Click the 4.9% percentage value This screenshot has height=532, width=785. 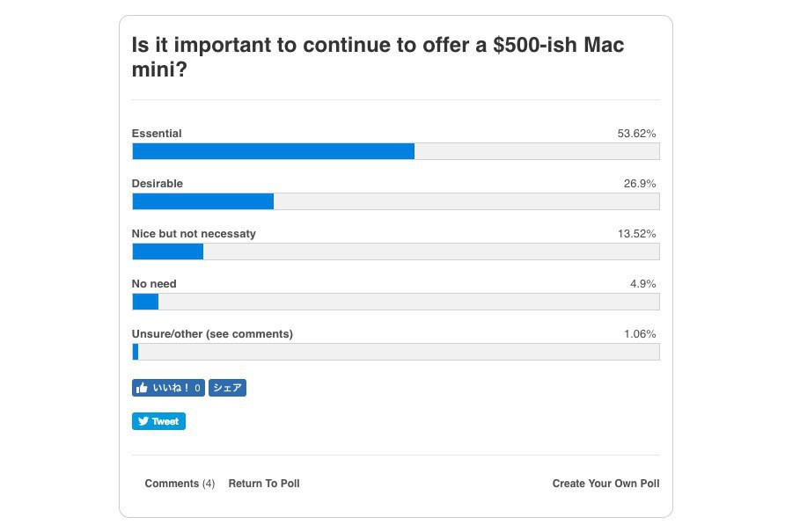(642, 284)
